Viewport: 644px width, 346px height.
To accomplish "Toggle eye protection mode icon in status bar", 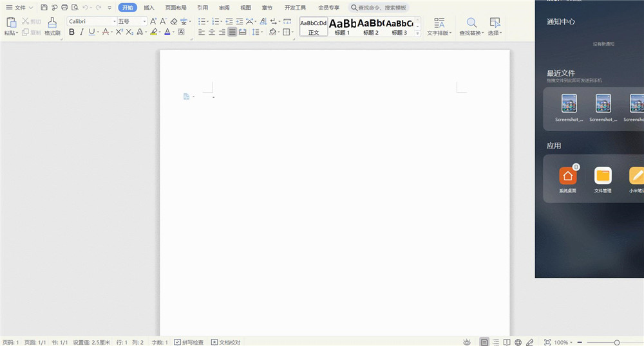I will pos(467,342).
